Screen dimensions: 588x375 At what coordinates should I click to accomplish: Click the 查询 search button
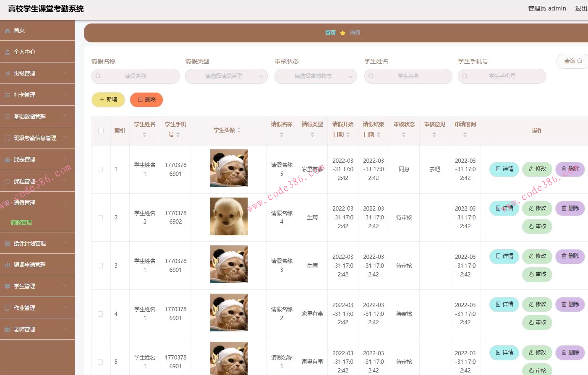tap(573, 61)
